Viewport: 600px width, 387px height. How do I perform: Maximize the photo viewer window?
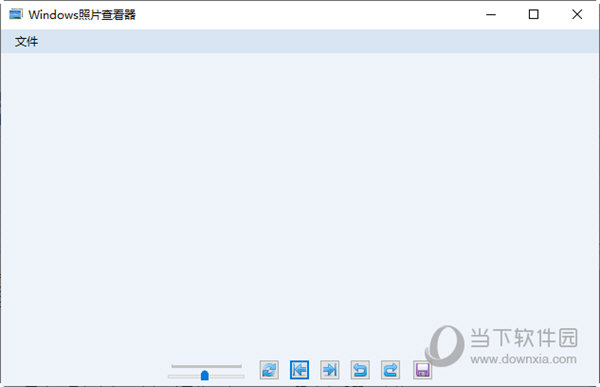[534, 15]
